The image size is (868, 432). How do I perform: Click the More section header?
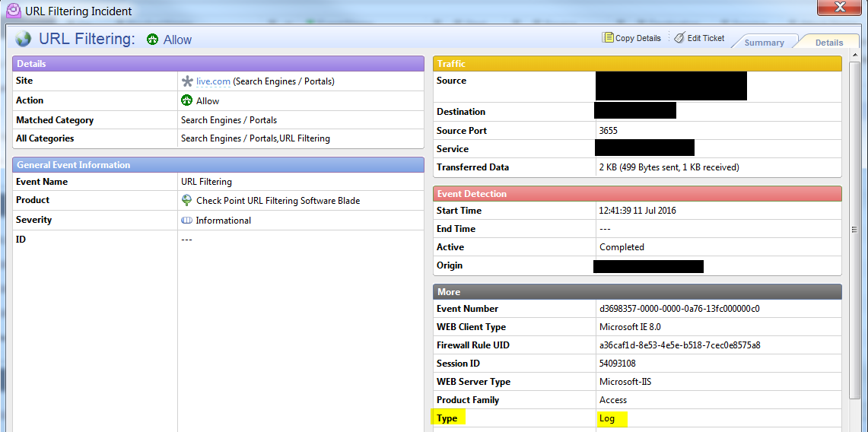[637, 291]
